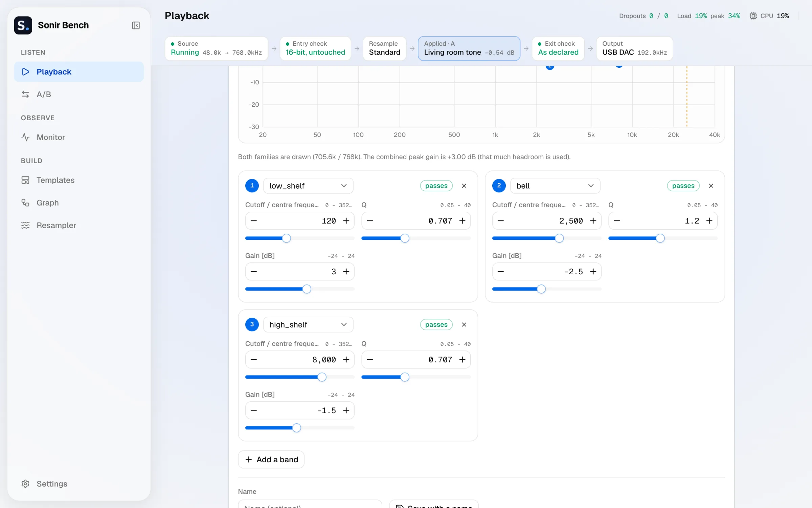Open band 3 high_shelf type dropdown

coord(308,324)
